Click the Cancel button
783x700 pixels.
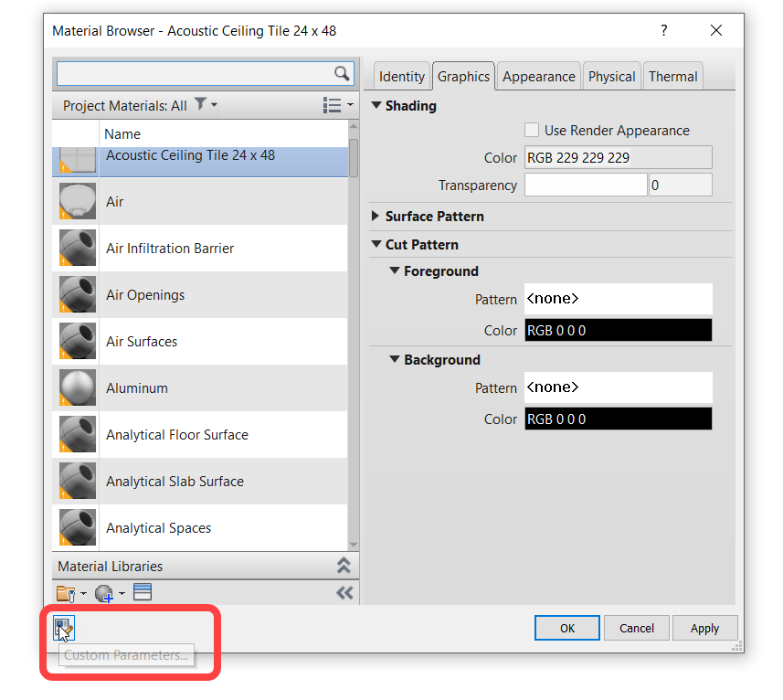(x=636, y=628)
